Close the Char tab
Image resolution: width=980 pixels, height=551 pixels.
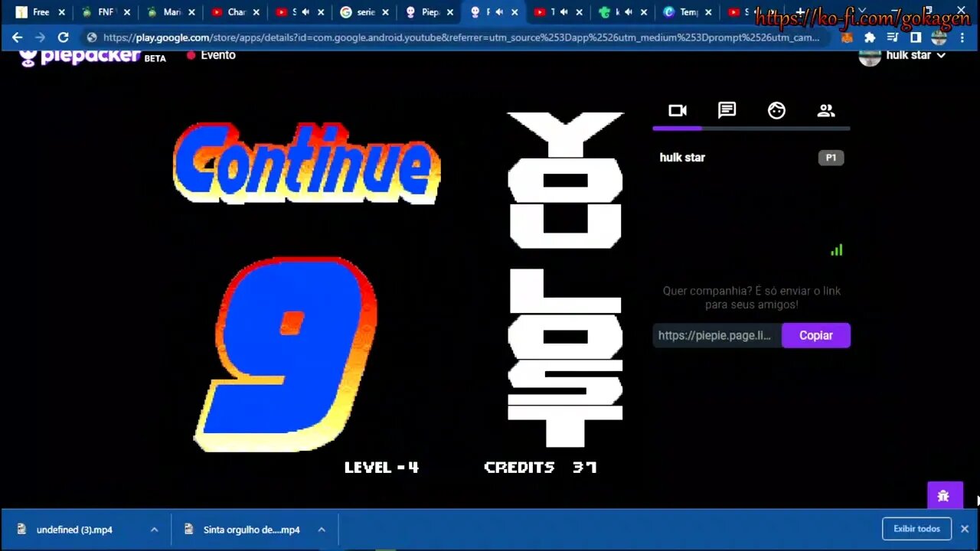pos(256,12)
